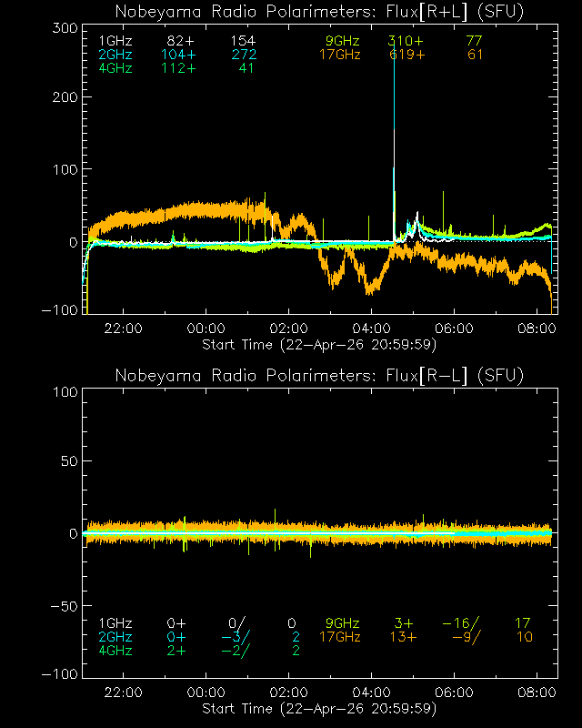Click the 2GHz legend label in upper plot

pos(115,56)
